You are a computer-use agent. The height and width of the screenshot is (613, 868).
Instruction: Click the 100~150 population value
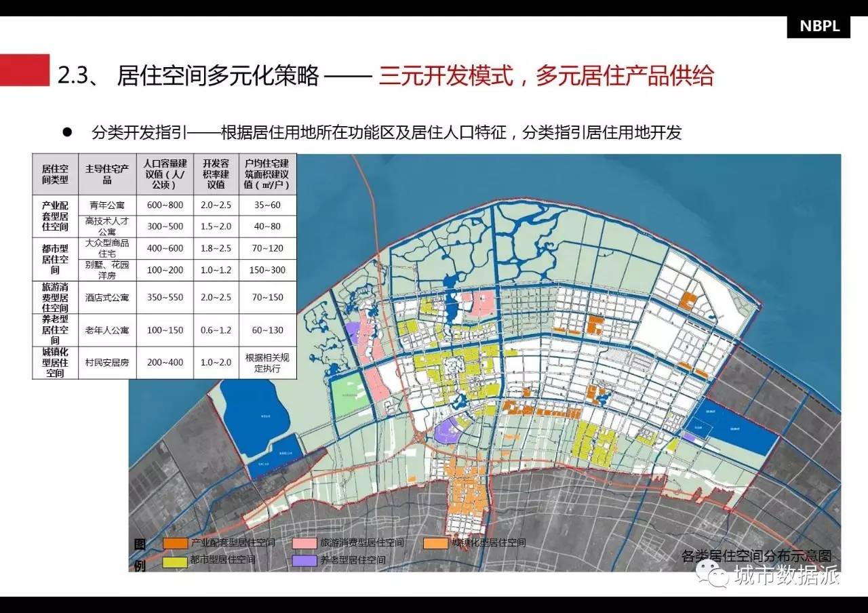point(165,330)
